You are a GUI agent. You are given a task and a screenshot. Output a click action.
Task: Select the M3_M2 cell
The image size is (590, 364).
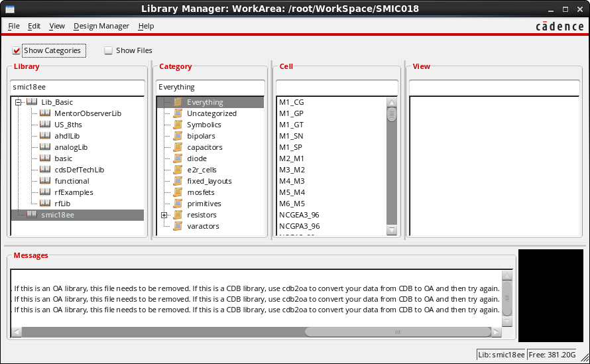coord(292,170)
